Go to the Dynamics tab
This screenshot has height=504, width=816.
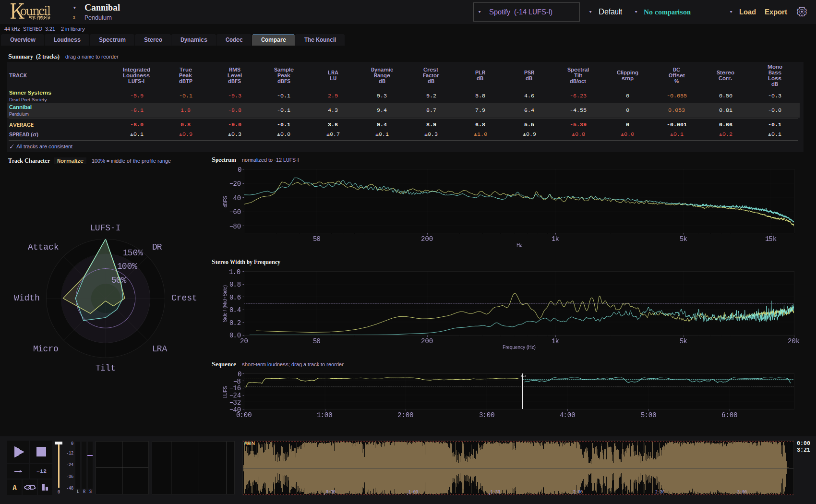tap(194, 40)
